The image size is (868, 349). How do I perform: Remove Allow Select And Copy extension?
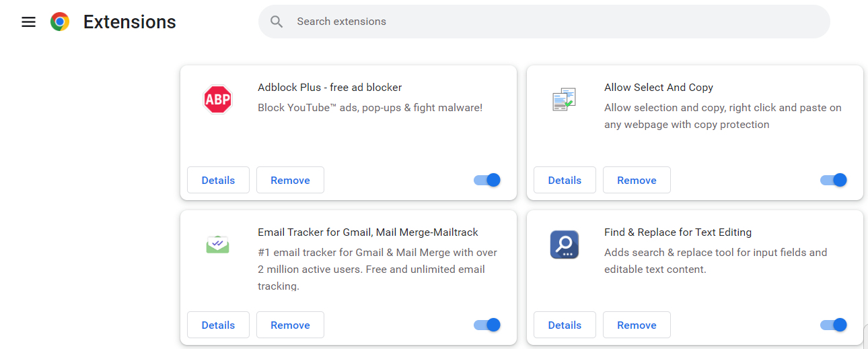637,180
